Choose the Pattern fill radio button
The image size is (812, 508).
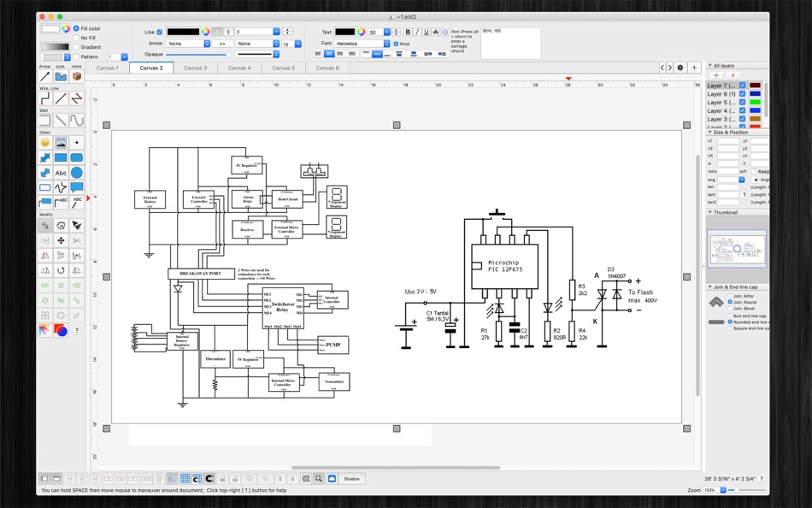tap(76, 56)
